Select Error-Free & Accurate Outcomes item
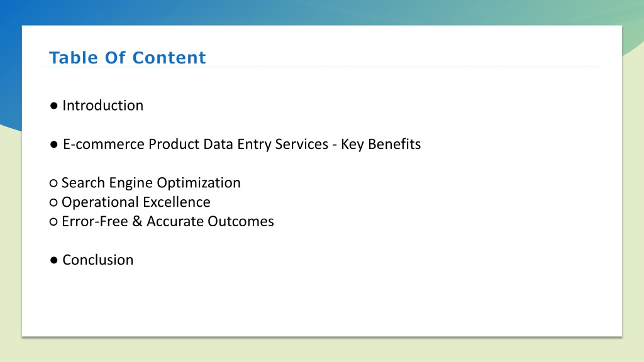The image size is (644, 362). click(167, 221)
